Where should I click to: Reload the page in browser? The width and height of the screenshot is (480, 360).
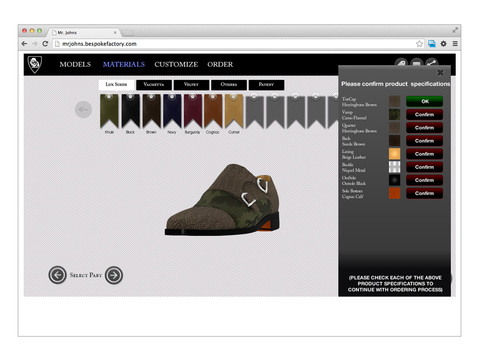click(x=45, y=44)
